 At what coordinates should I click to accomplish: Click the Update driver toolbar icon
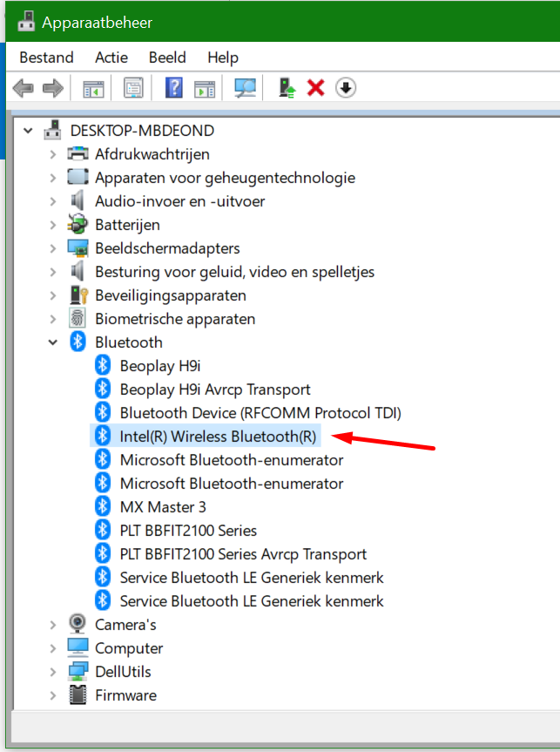[287, 88]
